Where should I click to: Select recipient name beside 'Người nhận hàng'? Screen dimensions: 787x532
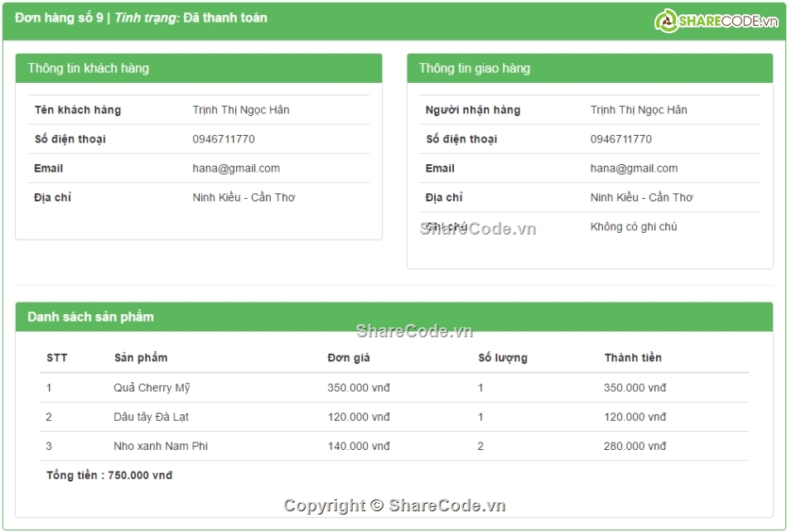point(639,110)
